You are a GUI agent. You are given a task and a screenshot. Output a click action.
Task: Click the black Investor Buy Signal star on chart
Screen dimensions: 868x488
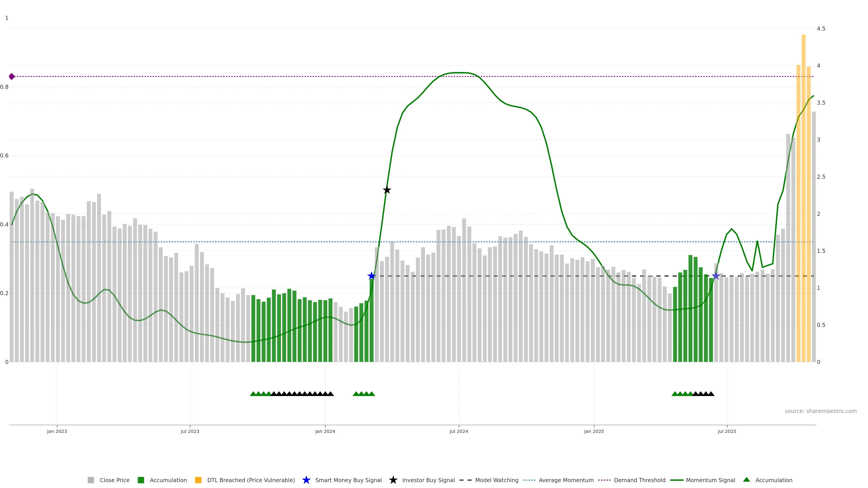click(387, 190)
